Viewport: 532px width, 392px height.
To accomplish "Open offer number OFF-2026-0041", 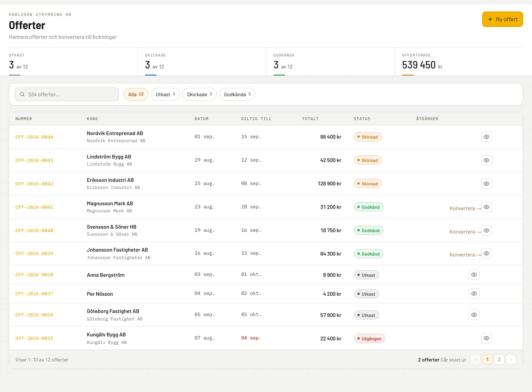I will click(34, 207).
